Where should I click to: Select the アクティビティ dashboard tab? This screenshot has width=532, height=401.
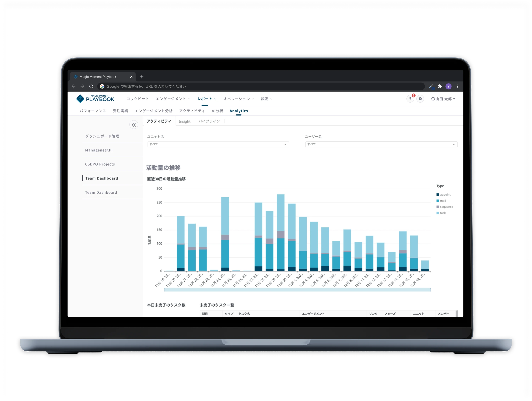pos(159,121)
